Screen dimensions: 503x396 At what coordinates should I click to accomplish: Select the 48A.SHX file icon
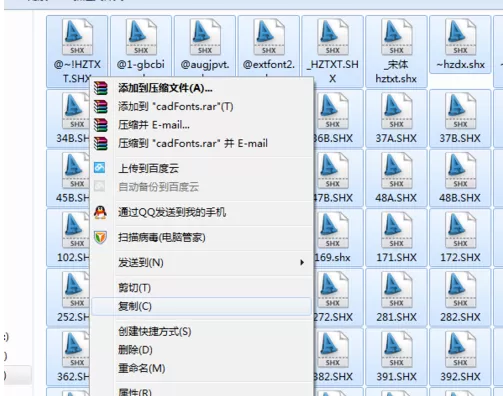pos(397,171)
